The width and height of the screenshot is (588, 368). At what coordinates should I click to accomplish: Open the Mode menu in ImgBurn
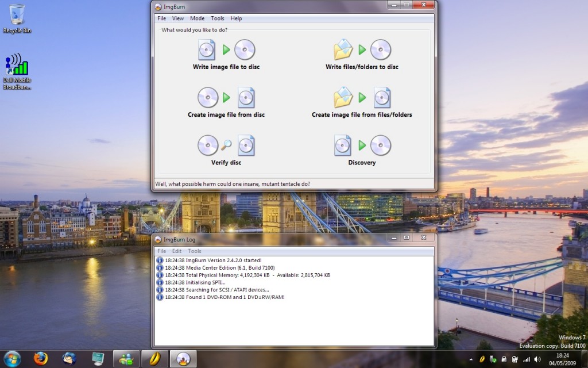pos(198,18)
